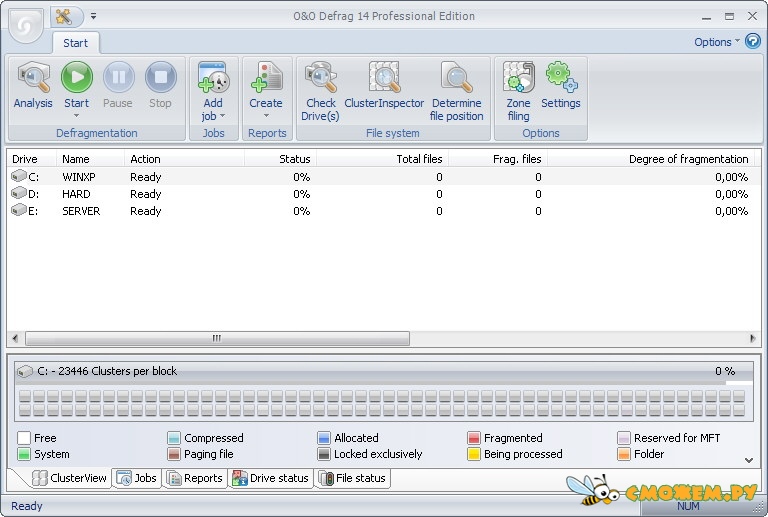Sort by Degree of fragmentation column header
The image size is (768, 517).
(x=651, y=159)
